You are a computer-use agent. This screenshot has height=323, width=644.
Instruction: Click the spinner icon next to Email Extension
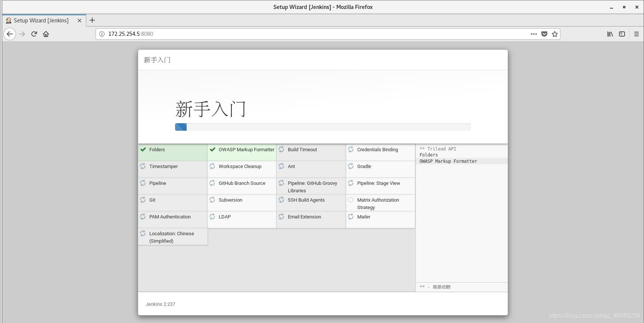tap(281, 217)
